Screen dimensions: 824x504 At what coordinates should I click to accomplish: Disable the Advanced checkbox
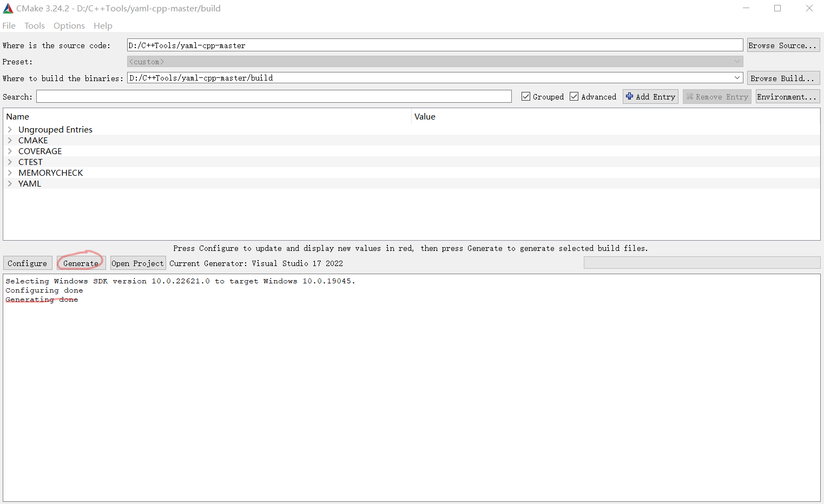pos(574,96)
